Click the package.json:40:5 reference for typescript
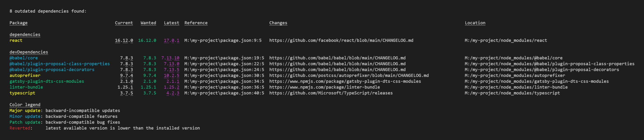Screen dimensions: 644x140 click(224, 93)
